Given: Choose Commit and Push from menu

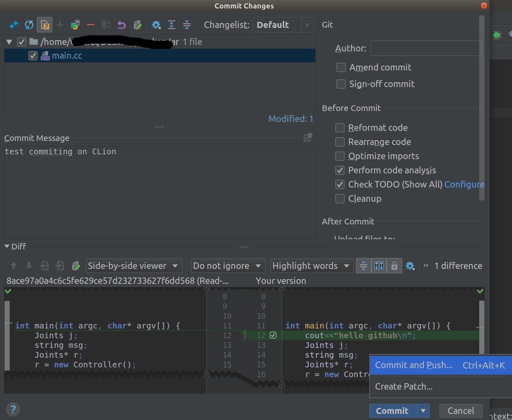Looking at the screenshot, I should 413,365.
